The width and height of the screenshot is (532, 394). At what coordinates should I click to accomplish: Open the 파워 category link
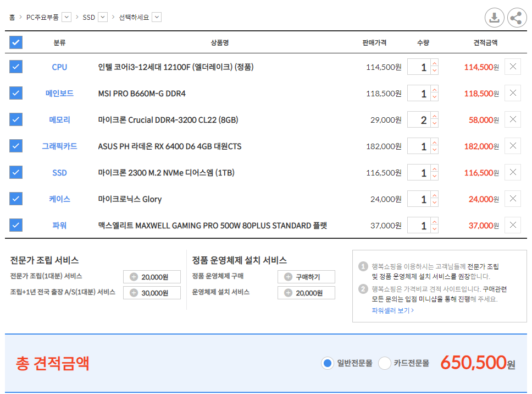point(59,226)
